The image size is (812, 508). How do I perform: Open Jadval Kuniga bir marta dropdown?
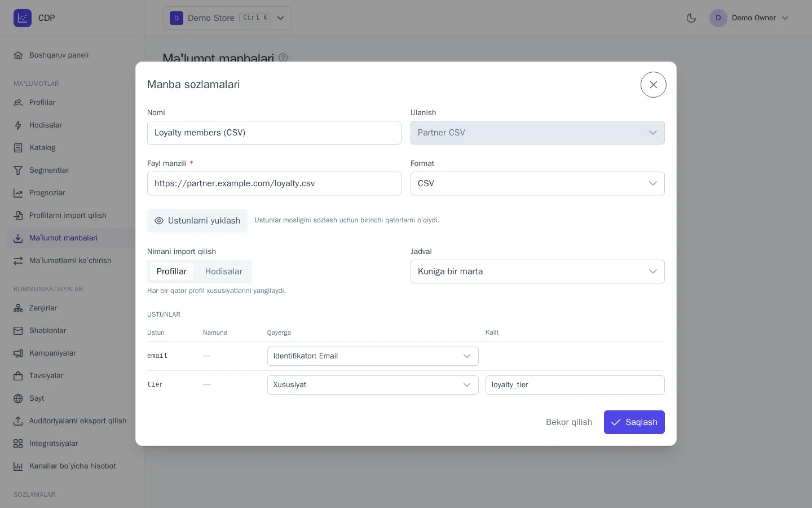tap(537, 271)
